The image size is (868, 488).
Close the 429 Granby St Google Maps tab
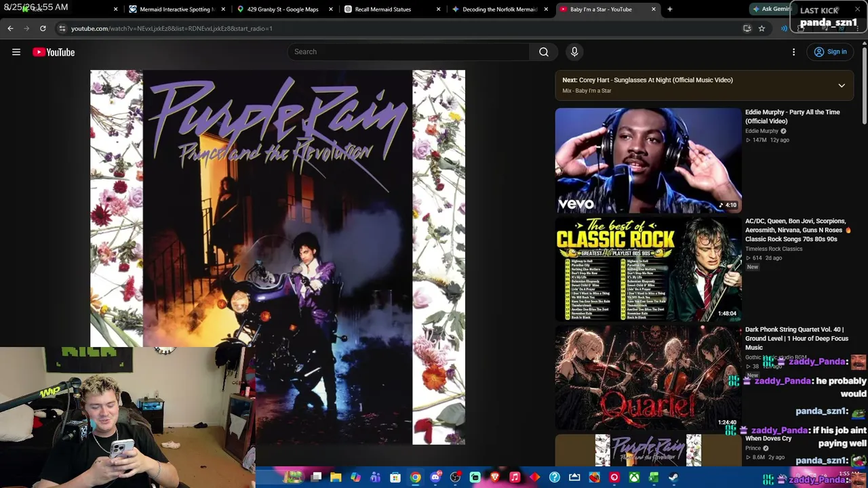tap(331, 9)
